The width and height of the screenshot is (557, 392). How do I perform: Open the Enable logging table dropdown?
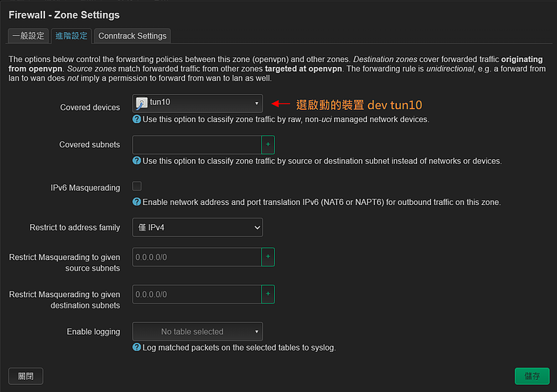pyautogui.click(x=198, y=331)
